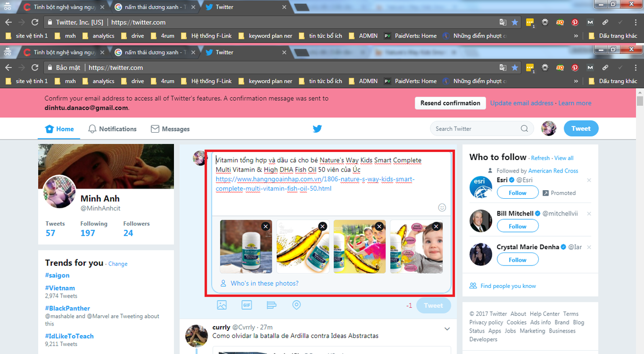This screenshot has height=354, width=644.
Task: Open the tweet options chevron on currly's tweet
Action: (448, 329)
